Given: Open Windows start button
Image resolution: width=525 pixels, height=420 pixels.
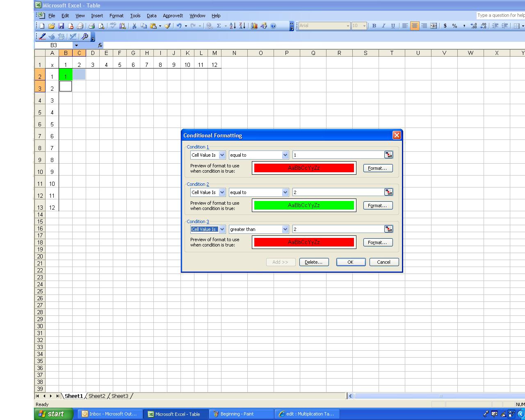Looking at the screenshot, I should [x=54, y=414].
